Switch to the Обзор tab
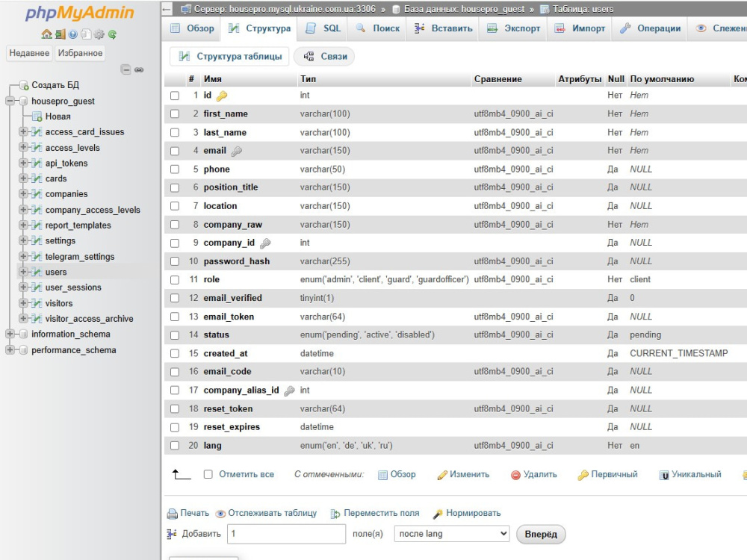 tap(193, 28)
